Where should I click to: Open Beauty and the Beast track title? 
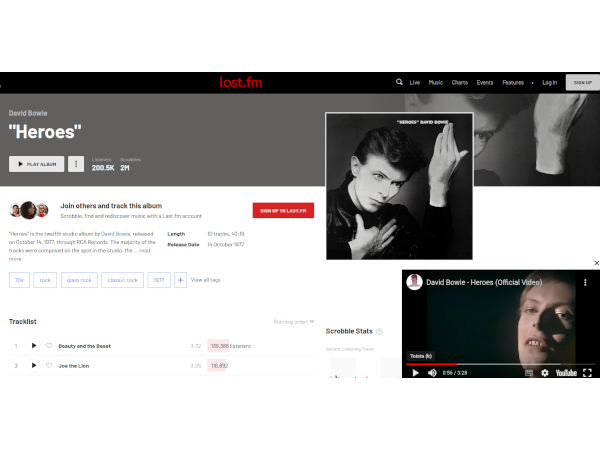click(x=84, y=346)
